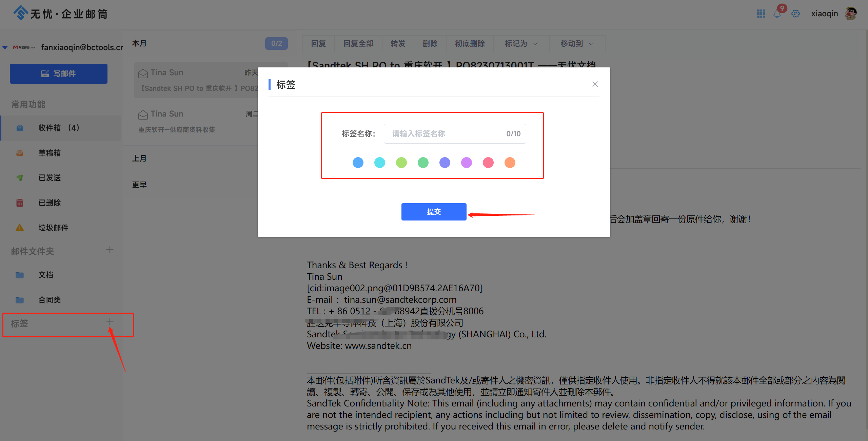Open the 草稿箱 drafts folder

50,153
